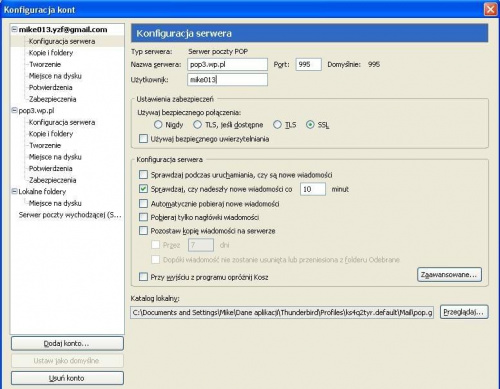
Task: Enable Automatycznie pobieraj nowe wiadomości
Action: 143,203
